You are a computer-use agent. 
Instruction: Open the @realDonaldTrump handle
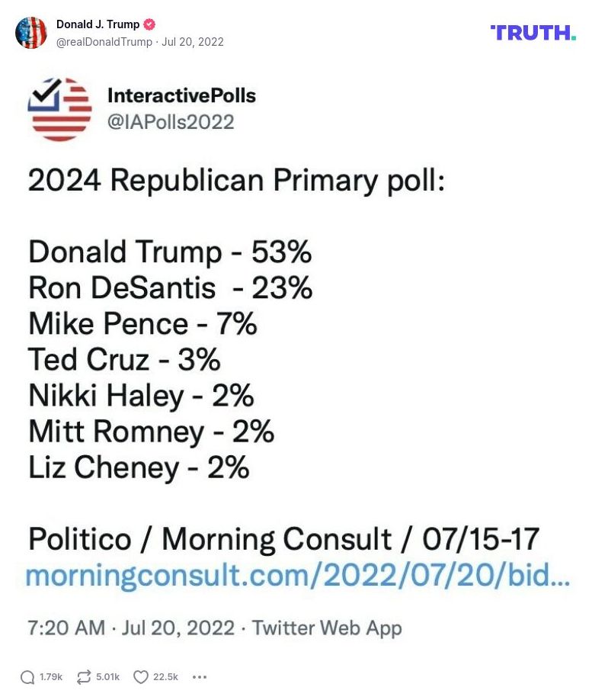pyautogui.click(x=104, y=42)
